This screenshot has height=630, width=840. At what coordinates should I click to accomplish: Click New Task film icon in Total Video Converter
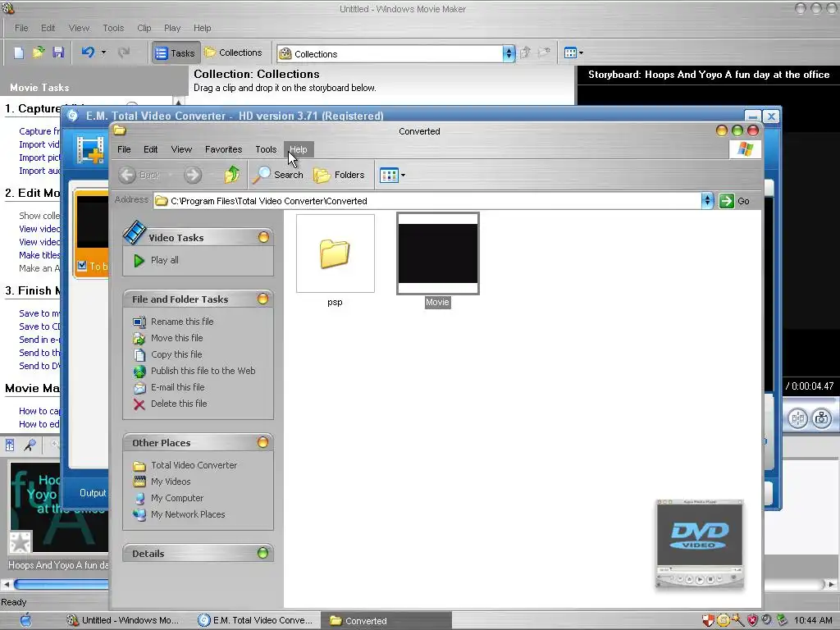pyautogui.click(x=90, y=149)
